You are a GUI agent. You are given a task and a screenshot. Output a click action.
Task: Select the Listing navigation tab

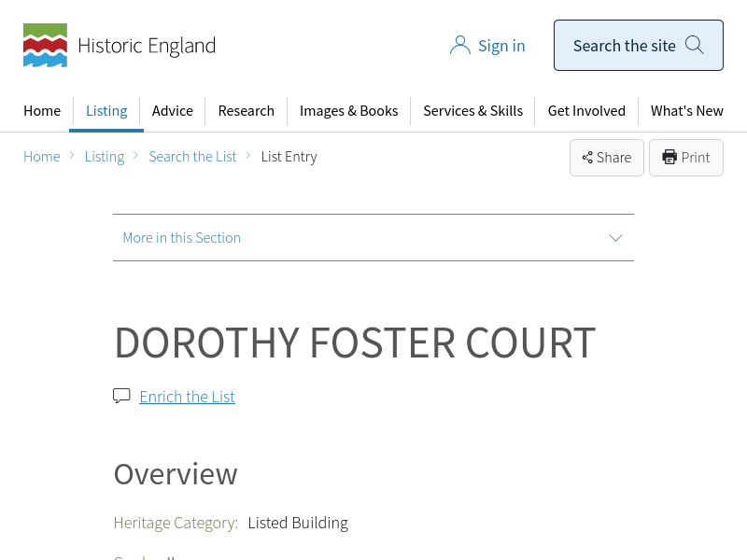(x=106, y=110)
